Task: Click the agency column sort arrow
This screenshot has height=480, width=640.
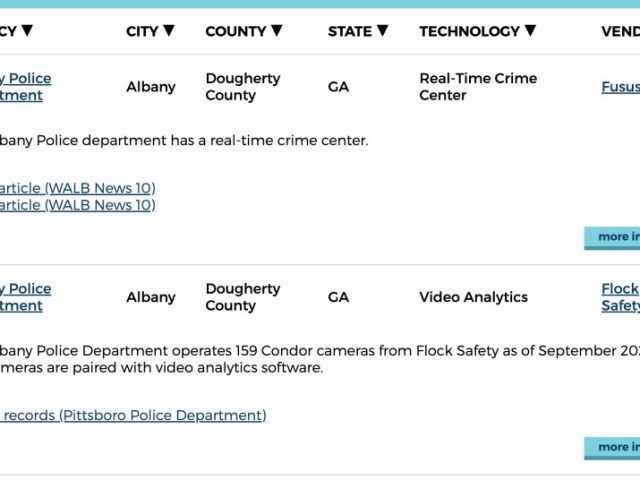Action: pyautogui.click(x=27, y=31)
